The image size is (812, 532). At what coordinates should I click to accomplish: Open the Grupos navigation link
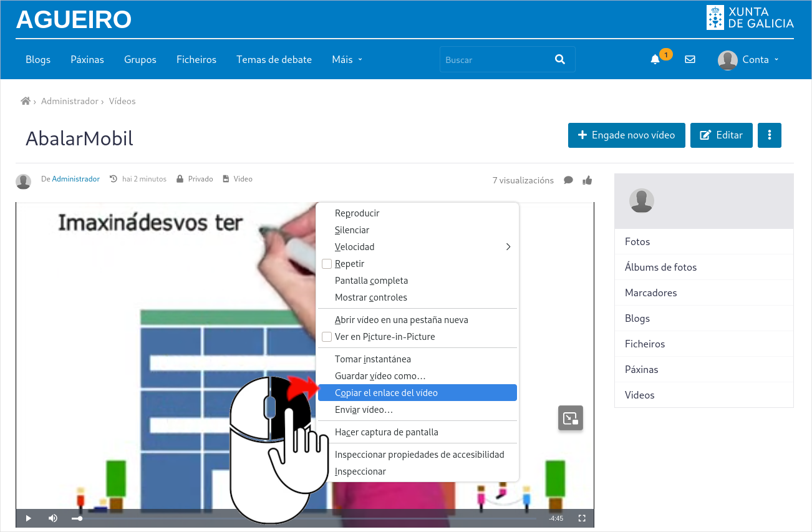(x=140, y=60)
